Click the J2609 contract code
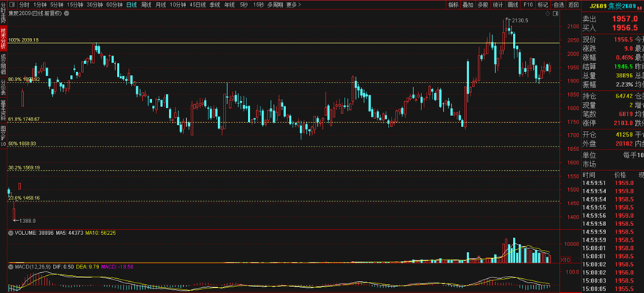644x293 pixels. [598, 6]
